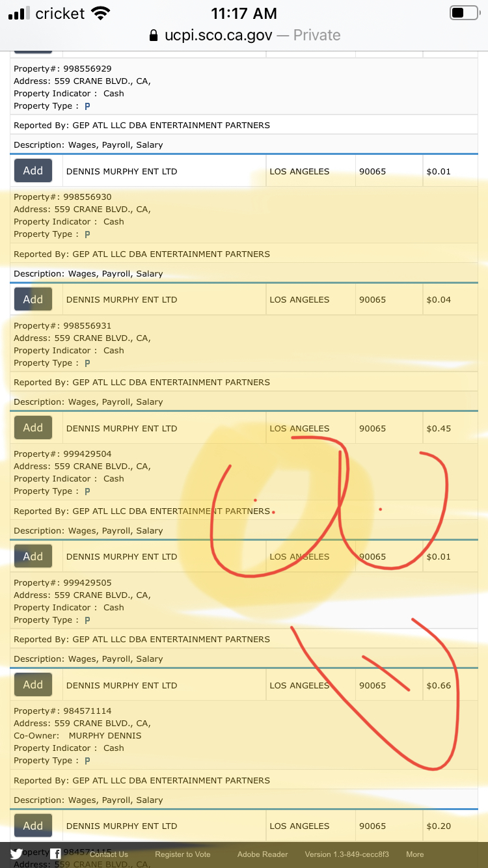Viewport: 488px width, 868px height.
Task: Open the Facebook icon in the footer
Action: click(56, 854)
